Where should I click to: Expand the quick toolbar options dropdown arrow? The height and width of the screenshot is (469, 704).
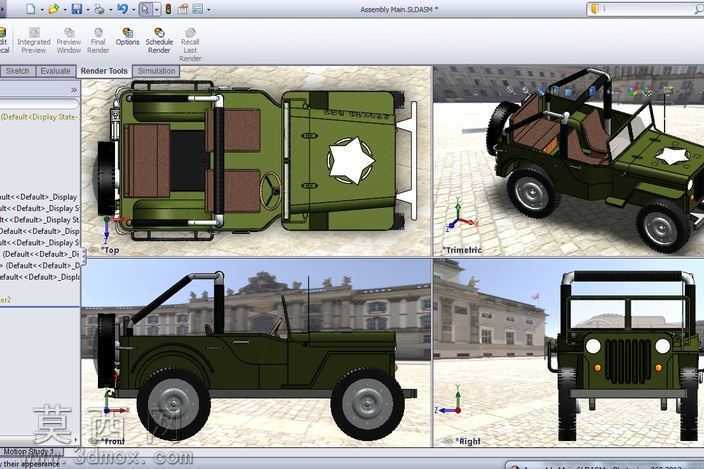[x=209, y=9]
